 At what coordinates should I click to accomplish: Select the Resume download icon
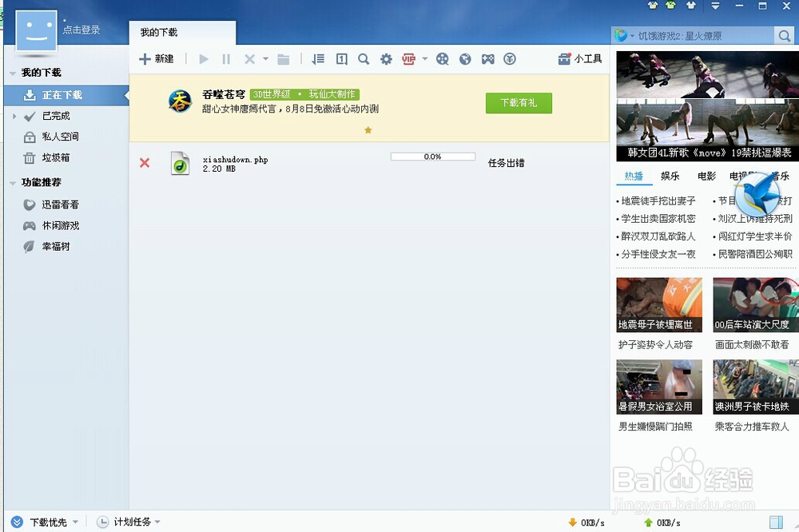203,58
